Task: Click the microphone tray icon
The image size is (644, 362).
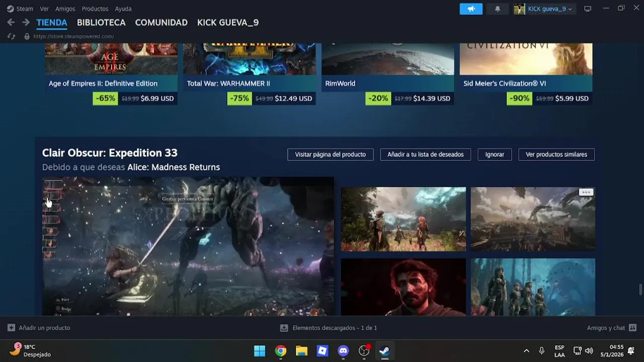Action: 541,350
